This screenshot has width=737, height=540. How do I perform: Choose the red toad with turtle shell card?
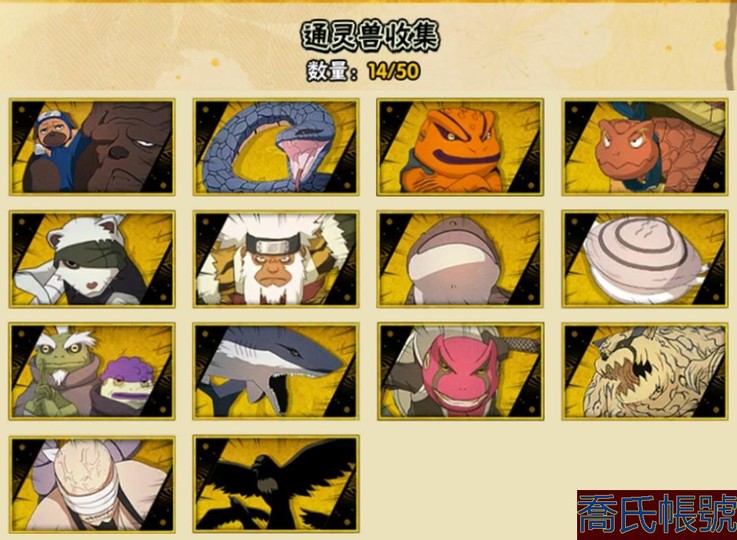point(645,147)
